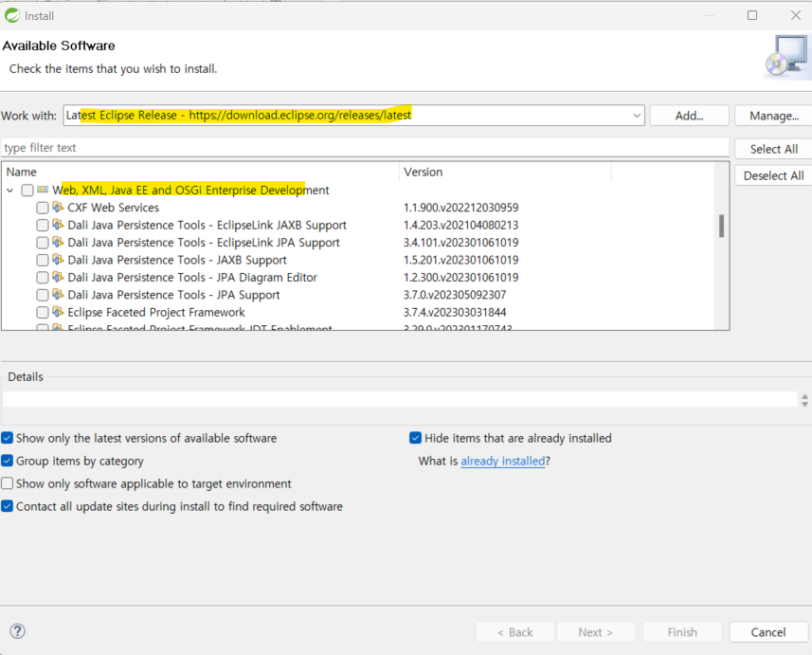Click the Details area stepper arrows
Viewport: 812px width, 655px height.
click(x=804, y=400)
